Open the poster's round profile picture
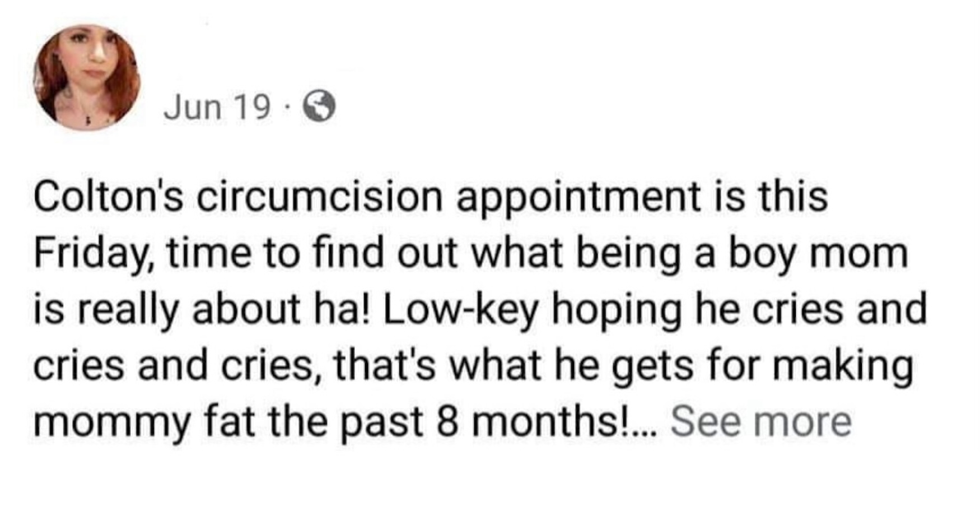 tap(87, 77)
